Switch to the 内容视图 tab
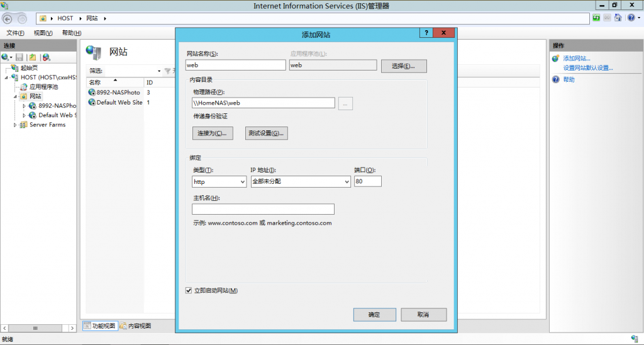The height and width of the screenshot is (345, 644). pyautogui.click(x=136, y=325)
